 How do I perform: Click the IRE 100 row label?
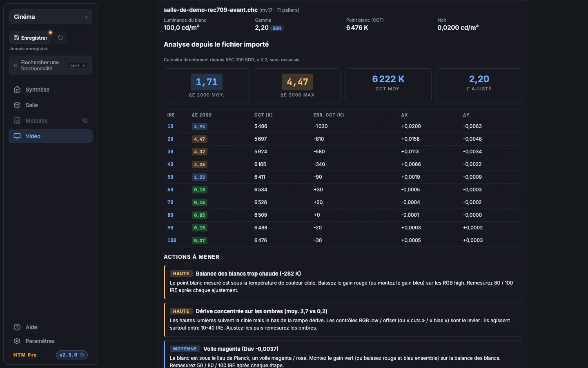click(172, 240)
